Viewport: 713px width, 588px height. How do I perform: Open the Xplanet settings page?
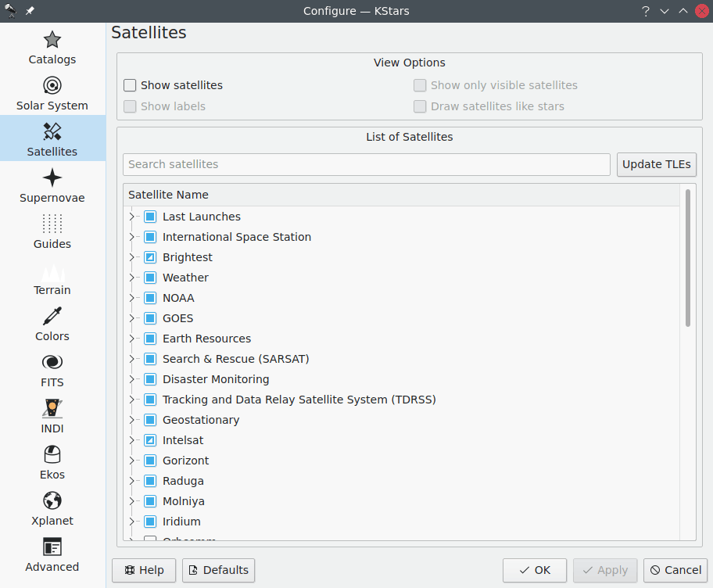coord(52,507)
